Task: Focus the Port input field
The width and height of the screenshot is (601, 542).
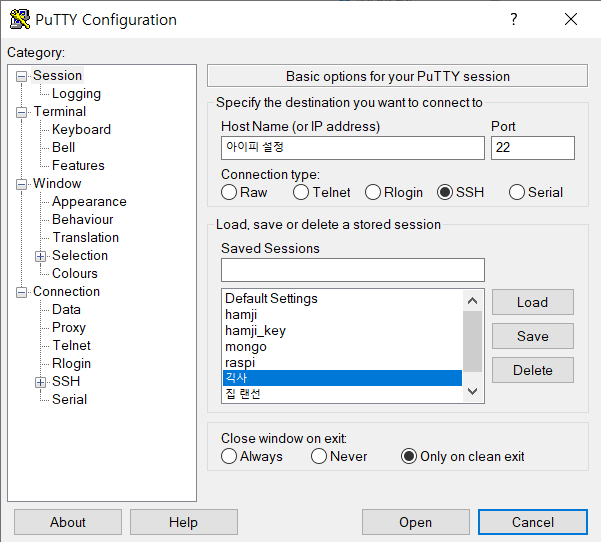Action: tap(533, 148)
